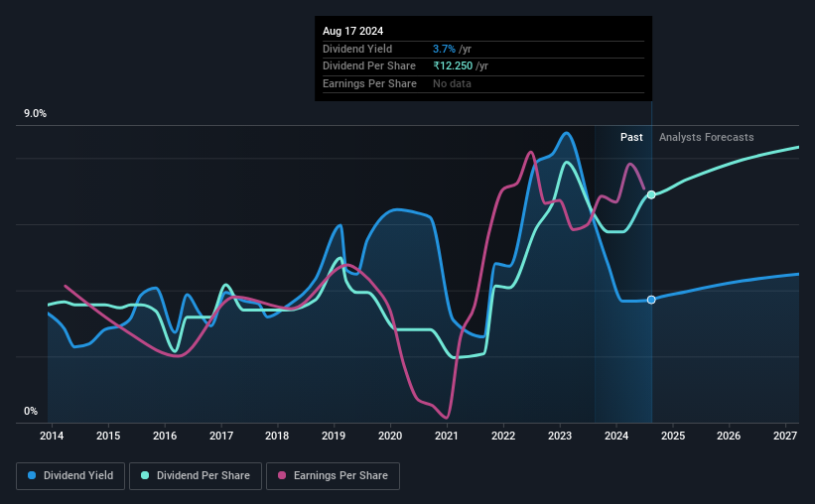Click the 2023 x-axis label
The height and width of the screenshot is (504, 815).
(x=560, y=436)
